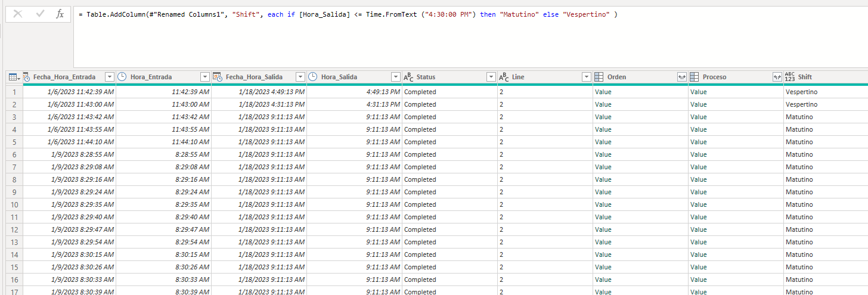Click cell 1/6/2023 11:43:00 AM
This screenshot has width=868, height=295.
coord(69,104)
